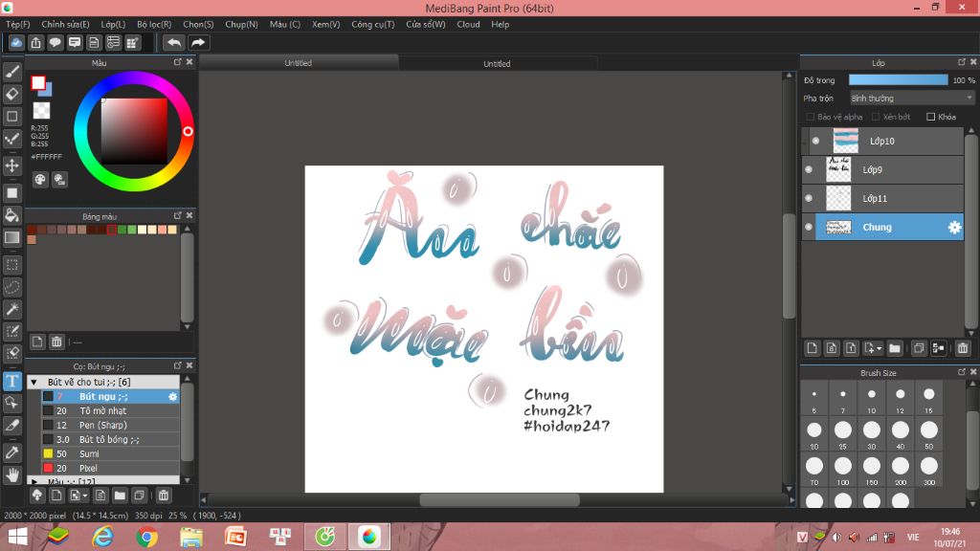980x551 pixels.
Task: Delete layer with trash icon in Lớp panel
Action: (963, 348)
